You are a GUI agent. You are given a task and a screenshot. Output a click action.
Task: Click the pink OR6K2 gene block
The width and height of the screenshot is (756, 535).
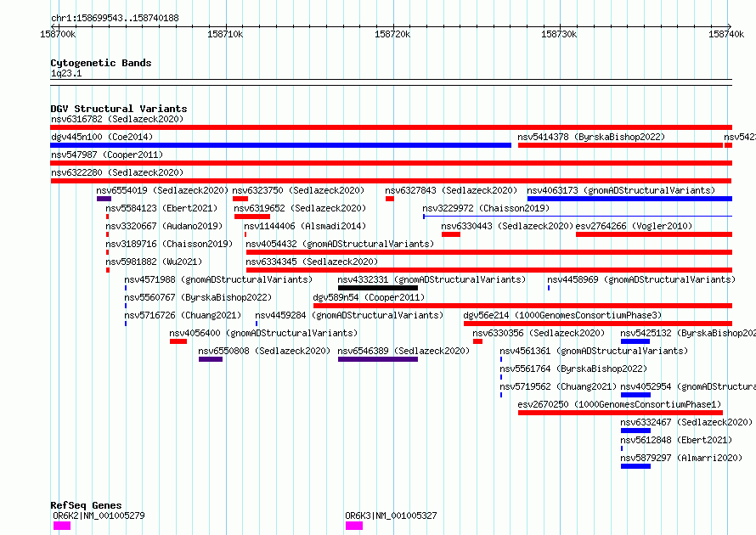pos(62,526)
